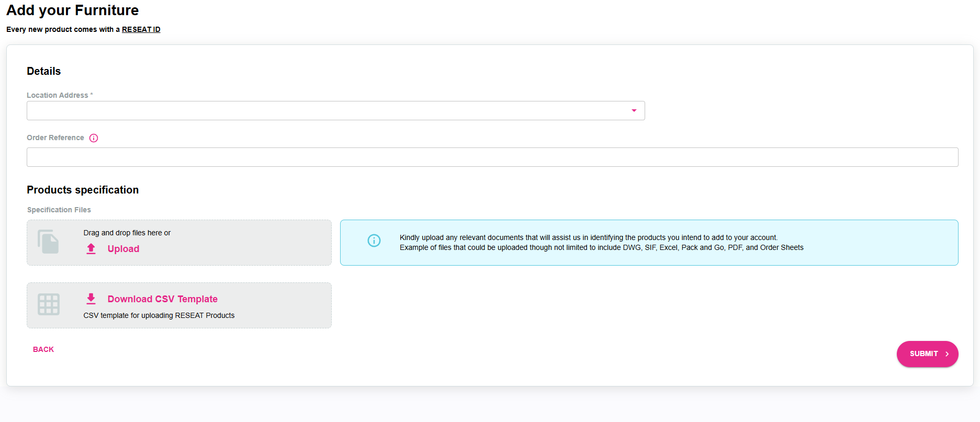Click the CSV template description text
This screenshot has width=980, height=422.
(x=159, y=315)
